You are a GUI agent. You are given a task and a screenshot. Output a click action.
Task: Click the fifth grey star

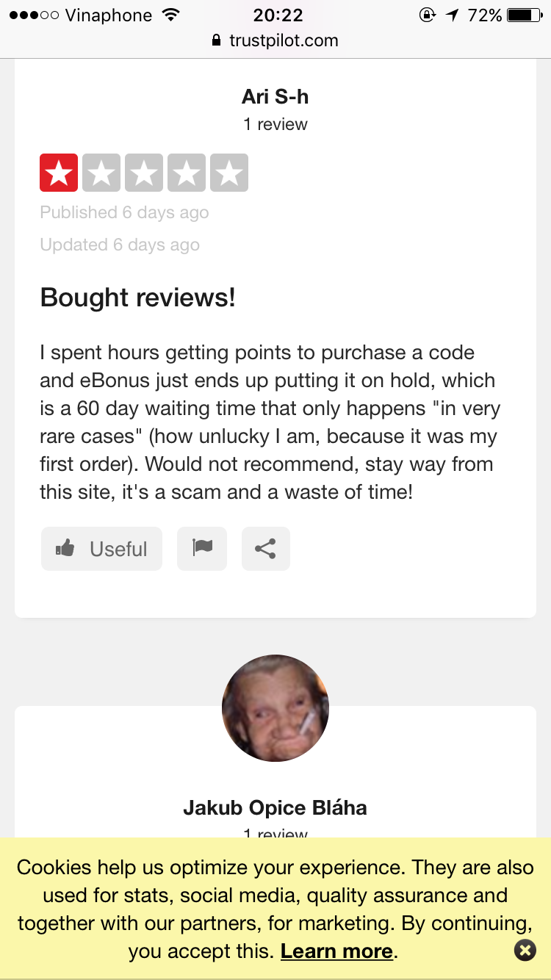click(229, 173)
